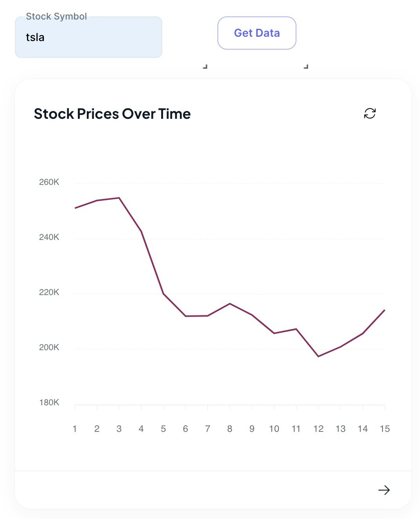
Task: Click x-axis tick label 1
Action: point(75,429)
